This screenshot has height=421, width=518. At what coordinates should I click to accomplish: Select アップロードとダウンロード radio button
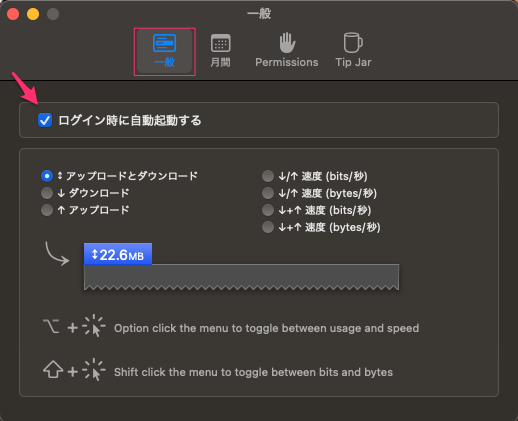(x=47, y=176)
